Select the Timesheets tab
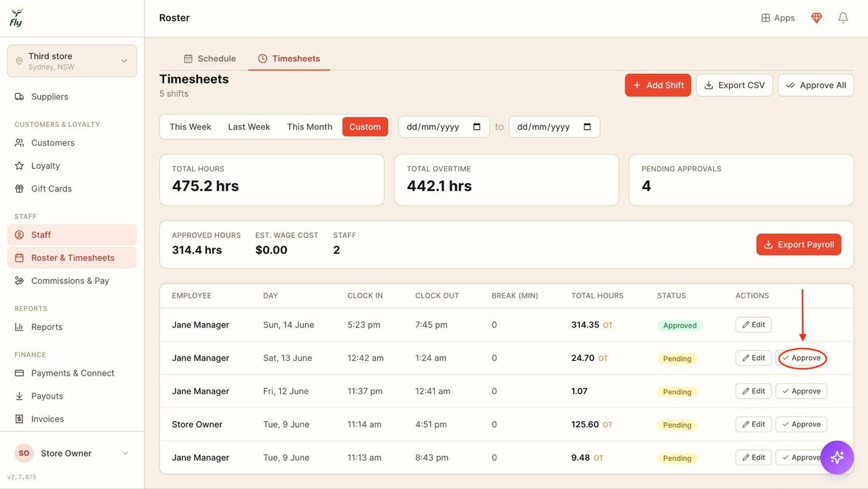The image size is (868, 489). 289,58
